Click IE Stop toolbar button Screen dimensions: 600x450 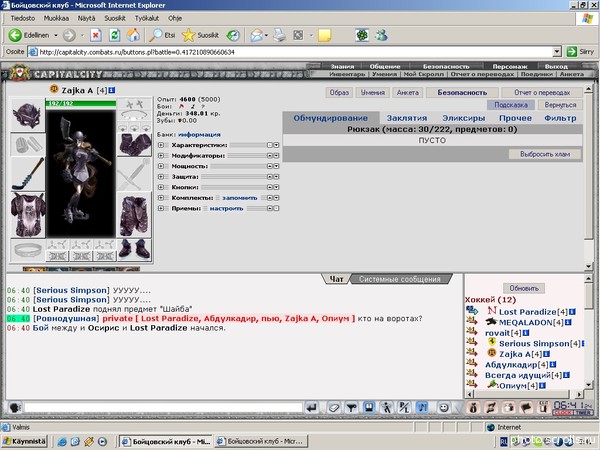tap(96, 35)
